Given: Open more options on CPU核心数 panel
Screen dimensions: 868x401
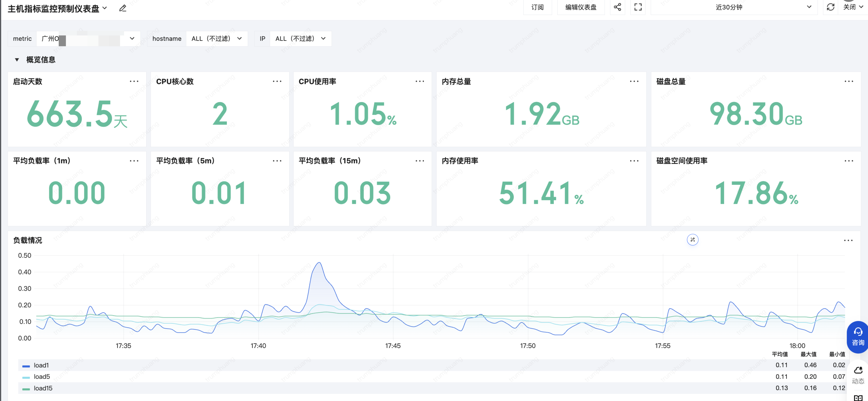Looking at the screenshot, I should (277, 81).
